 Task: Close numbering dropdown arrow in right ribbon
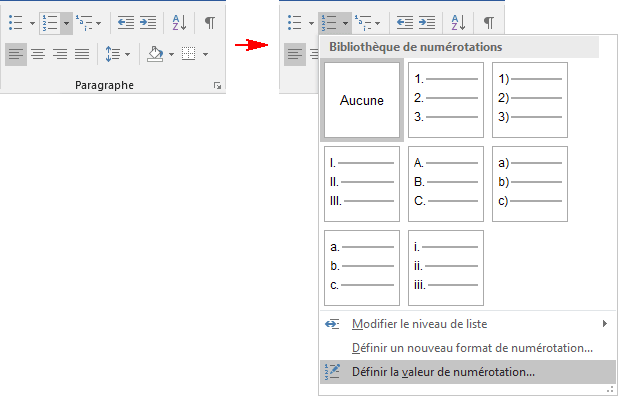(345, 23)
